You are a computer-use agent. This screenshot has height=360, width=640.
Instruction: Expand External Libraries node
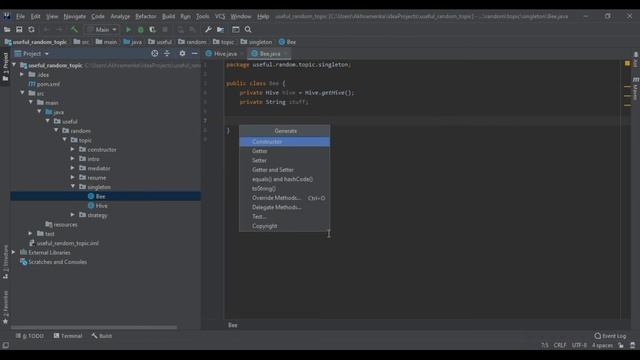pos(13,252)
